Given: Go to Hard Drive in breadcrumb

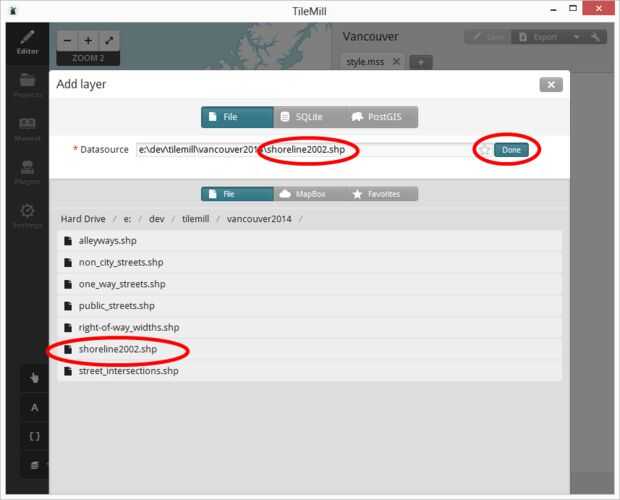Looking at the screenshot, I should 83,219.
